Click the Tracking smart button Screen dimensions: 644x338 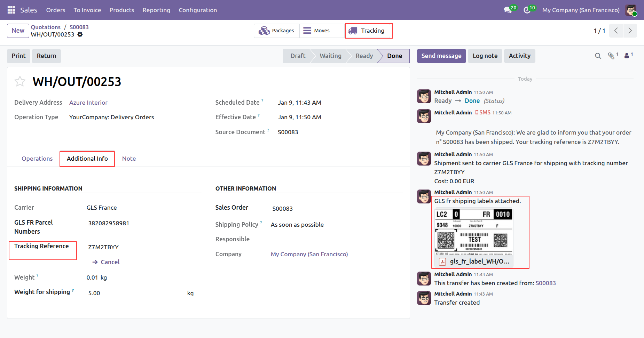[x=368, y=31]
